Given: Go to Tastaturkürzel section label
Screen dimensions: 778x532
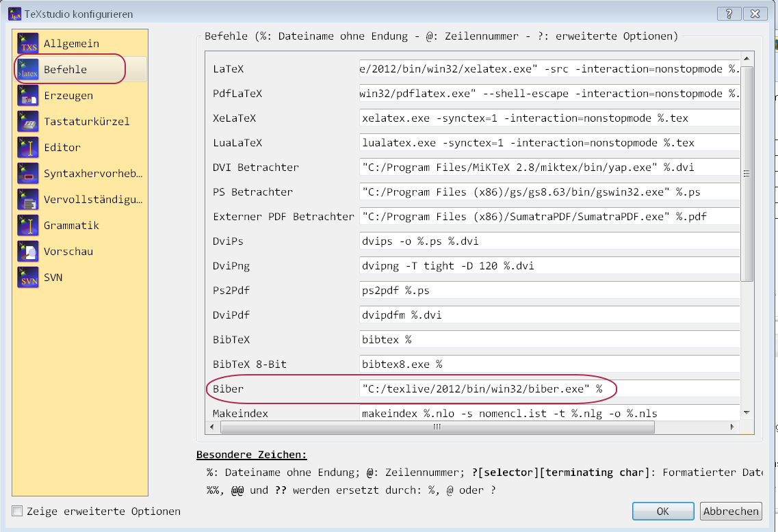Looking at the screenshot, I should [x=87, y=122].
